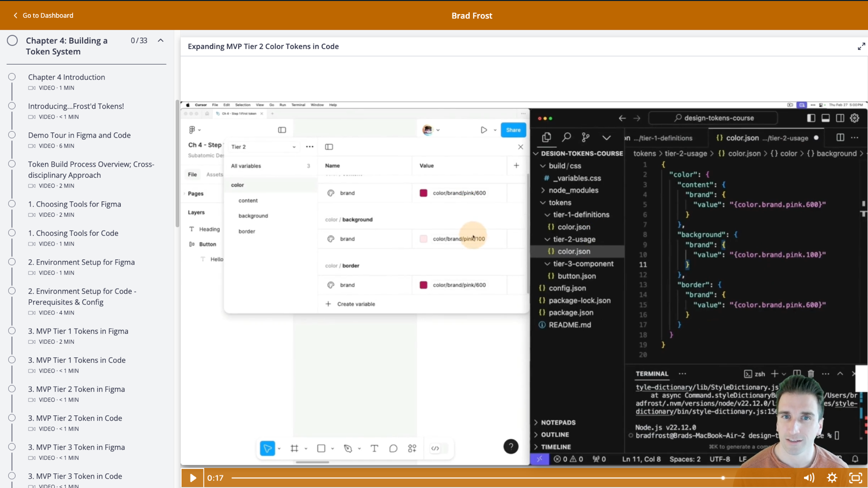Viewport: 868px width, 488px height.
Task: Switch to Assets tab in Figma
Action: (x=214, y=175)
